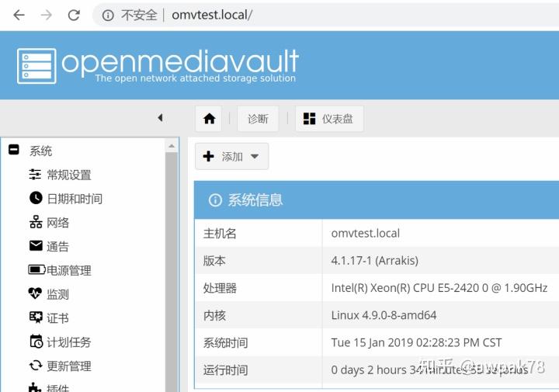The height and width of the screenshot is (392, 559).
Task: Click the omvtest.local address bar
Action: 212,15
